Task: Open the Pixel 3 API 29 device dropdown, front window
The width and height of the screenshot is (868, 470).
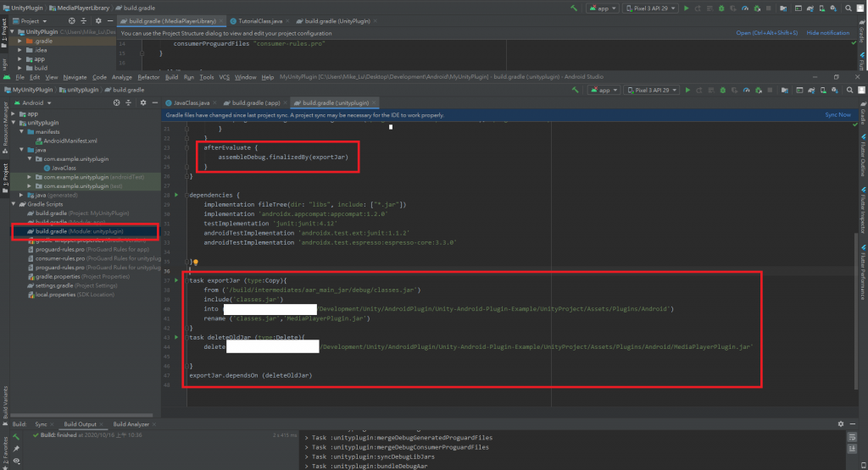Action: [652, 90]
